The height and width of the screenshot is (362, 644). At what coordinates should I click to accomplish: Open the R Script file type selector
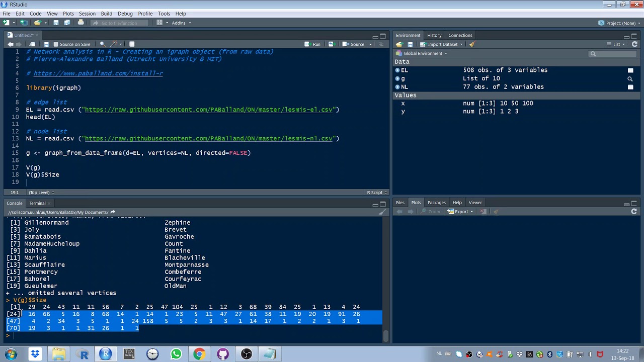click(x=376, y=193)
